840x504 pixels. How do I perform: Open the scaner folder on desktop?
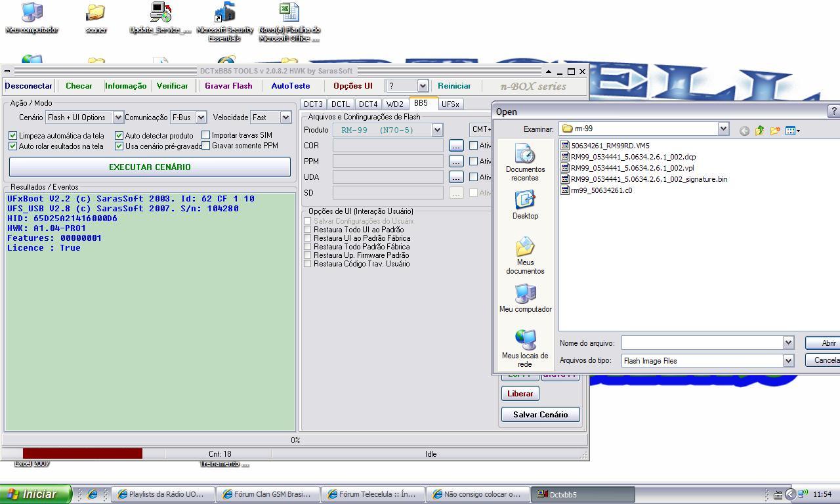pos(96,18)
